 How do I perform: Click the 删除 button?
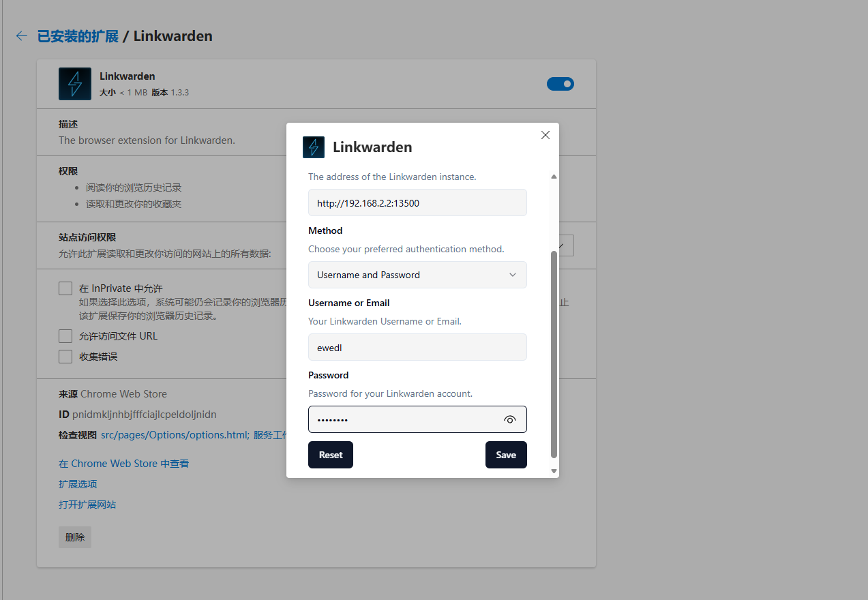pyautogui.click(x=75, y=537)
